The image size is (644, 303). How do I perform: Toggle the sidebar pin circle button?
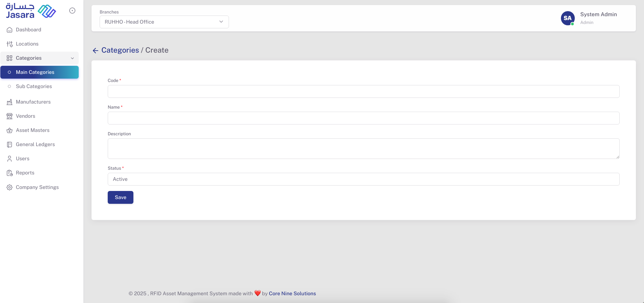(72, 11)
